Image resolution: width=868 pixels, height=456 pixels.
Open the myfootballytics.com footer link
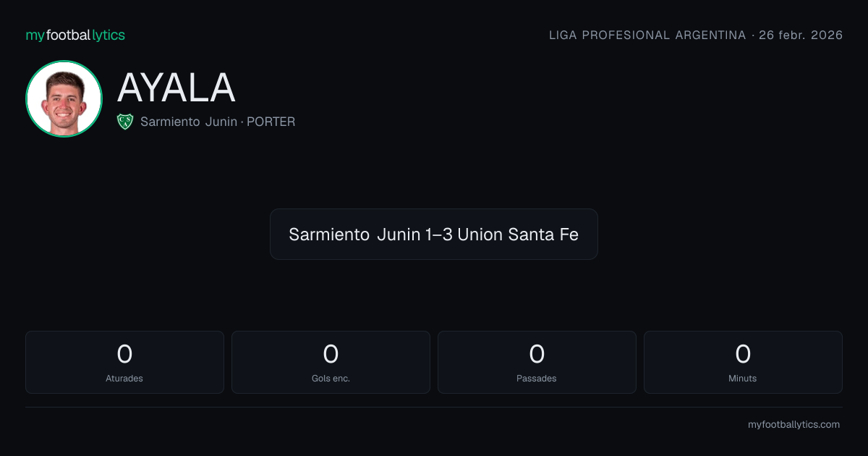[793, 425]
